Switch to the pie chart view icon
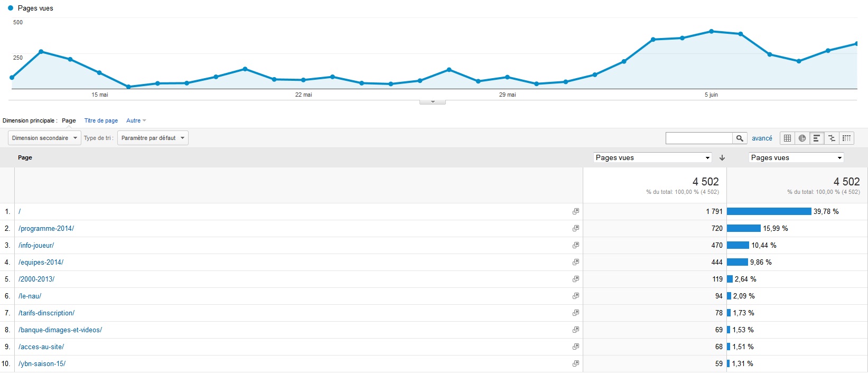The height and width of the screenshot is (374, 868). (802, 138)
